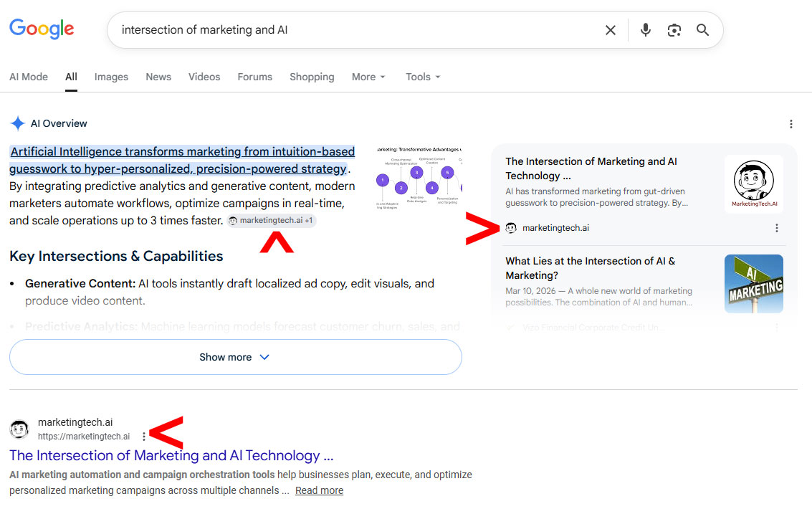Screen dimensions: 812x514
Task: Open the News tab
Action: click(158, 77)
